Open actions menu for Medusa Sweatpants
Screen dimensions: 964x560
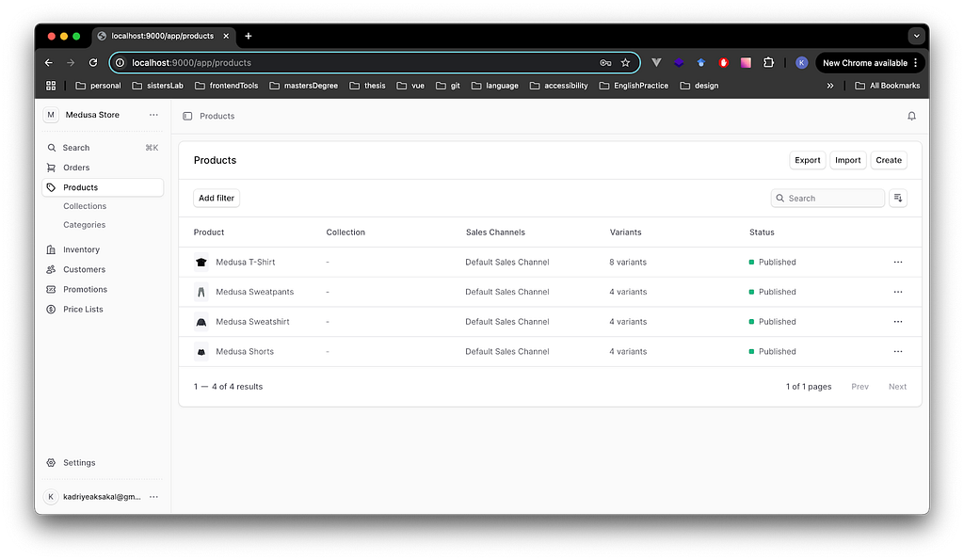(897, 292)
